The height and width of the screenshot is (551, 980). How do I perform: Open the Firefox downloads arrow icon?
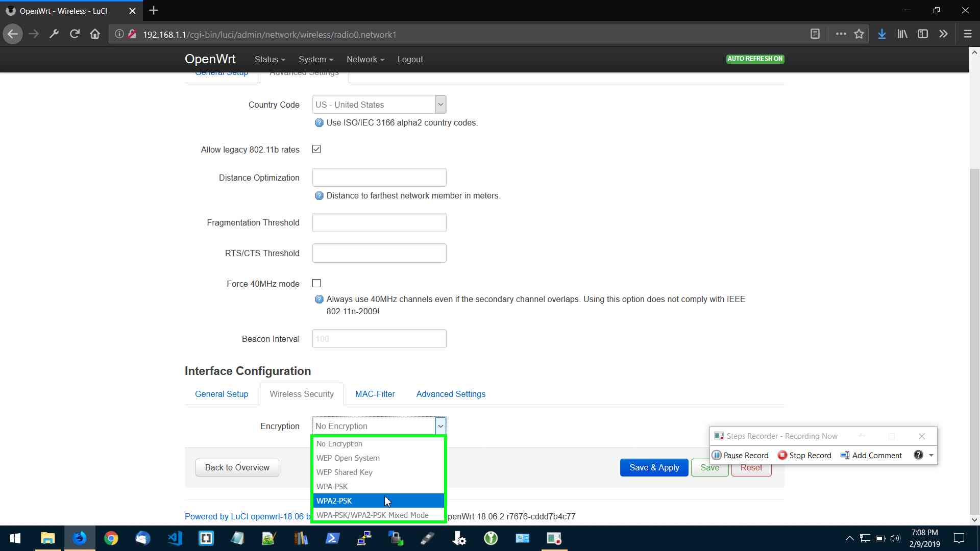click(x=881, y=34)
